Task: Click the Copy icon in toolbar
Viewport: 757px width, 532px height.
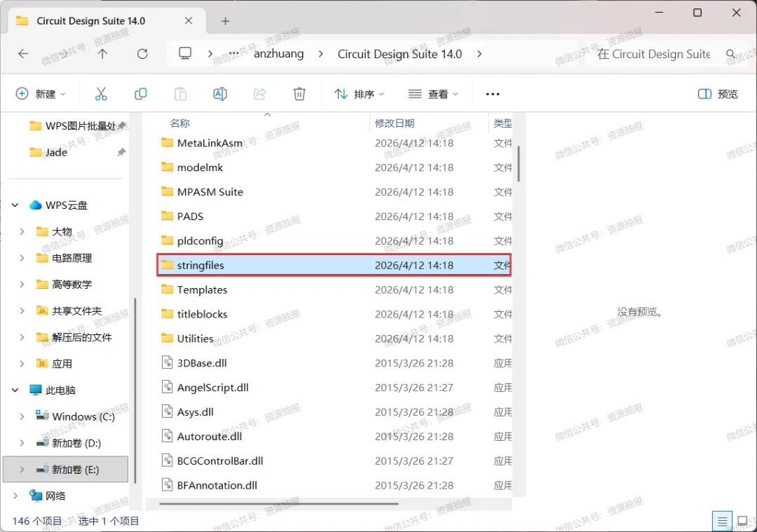Action: [140, 94]
